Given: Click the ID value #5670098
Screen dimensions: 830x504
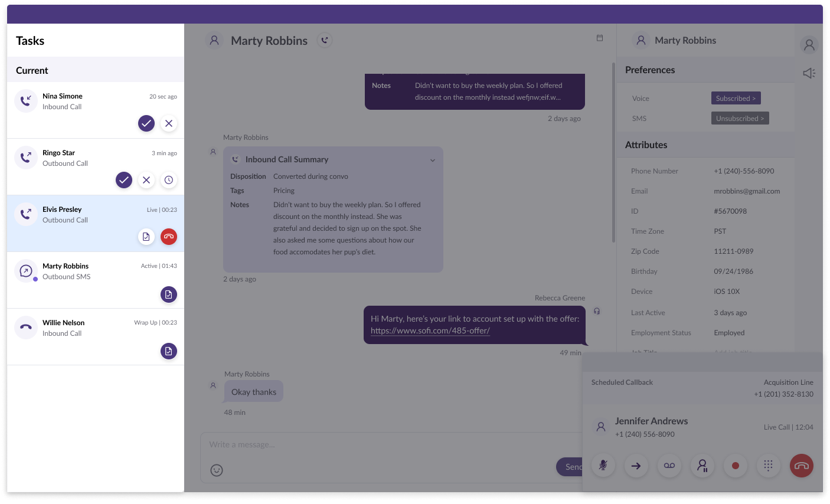Looking at the screenshot, I should click(730, 211).
